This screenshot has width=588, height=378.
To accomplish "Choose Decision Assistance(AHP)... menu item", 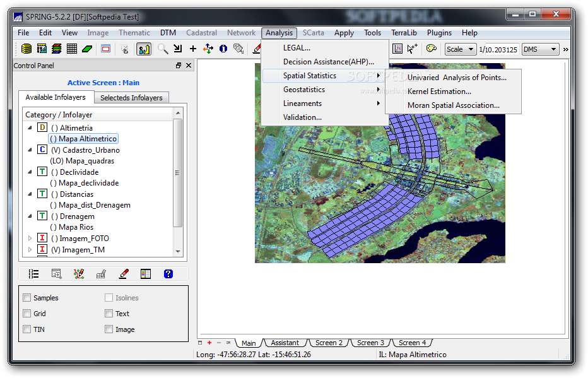I will coord(325,62).
